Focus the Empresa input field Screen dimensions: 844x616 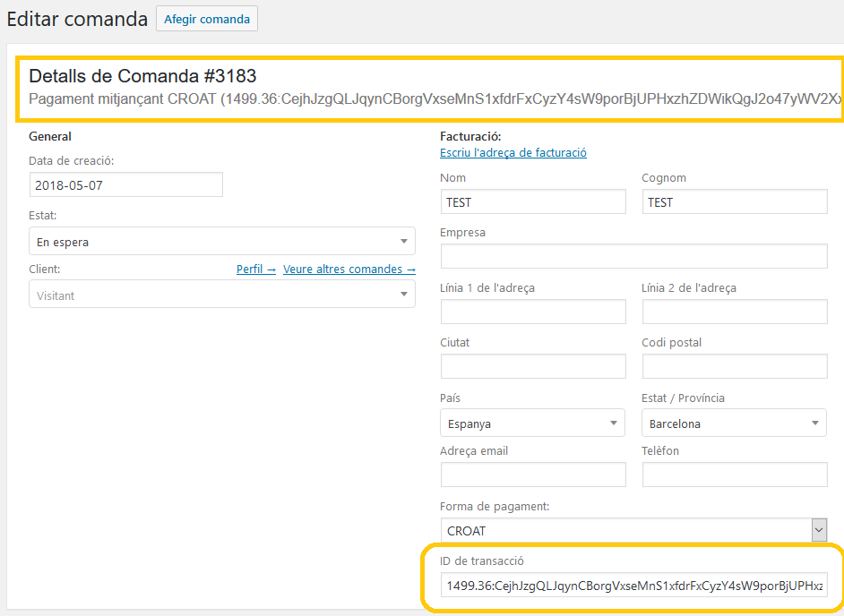tap(634, 256)
